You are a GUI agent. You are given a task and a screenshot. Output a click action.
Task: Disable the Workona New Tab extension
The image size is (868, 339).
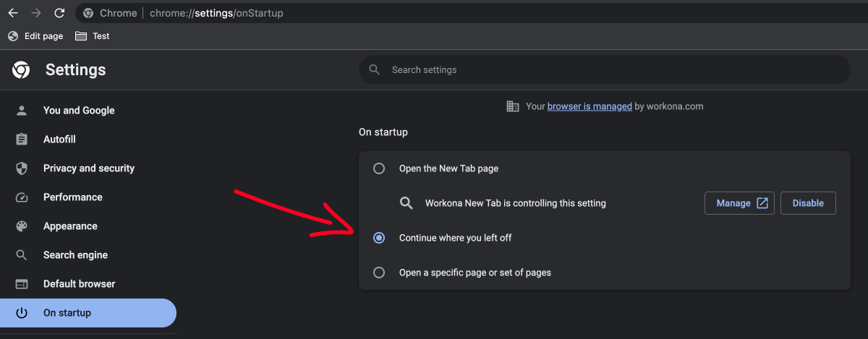808,203
